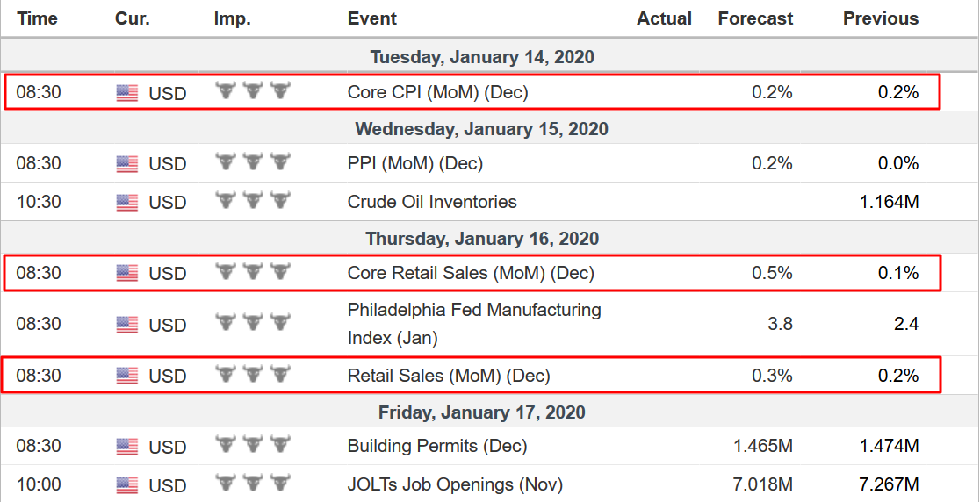Click bull importance icons for Core Retail Sales
980x502 pixels.
pyautogui.click(x=253, y=271)
